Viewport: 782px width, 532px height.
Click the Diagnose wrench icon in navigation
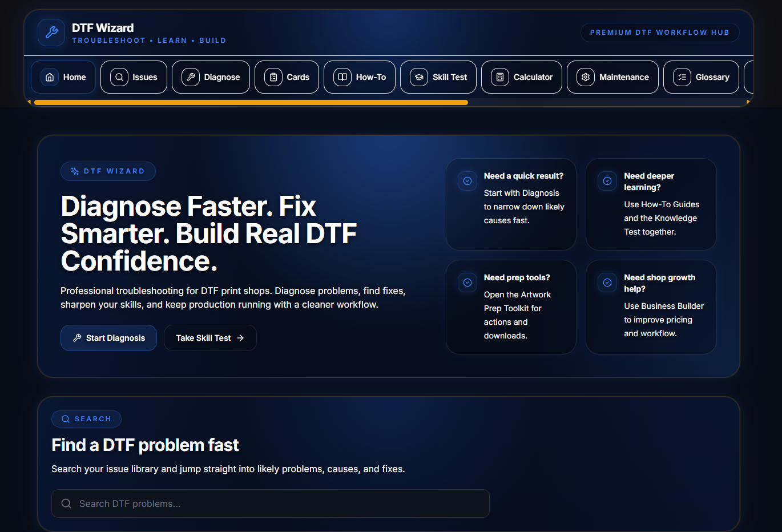(x=191, y=77)
